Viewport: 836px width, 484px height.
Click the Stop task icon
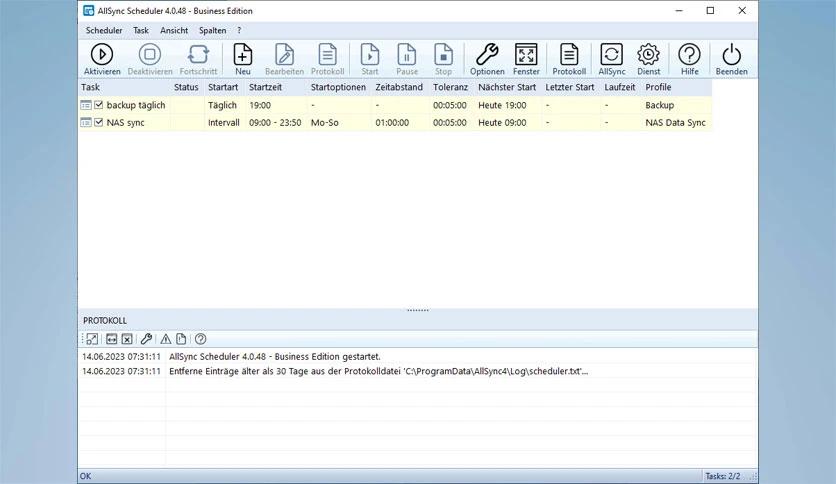click(x=443, y=59)
